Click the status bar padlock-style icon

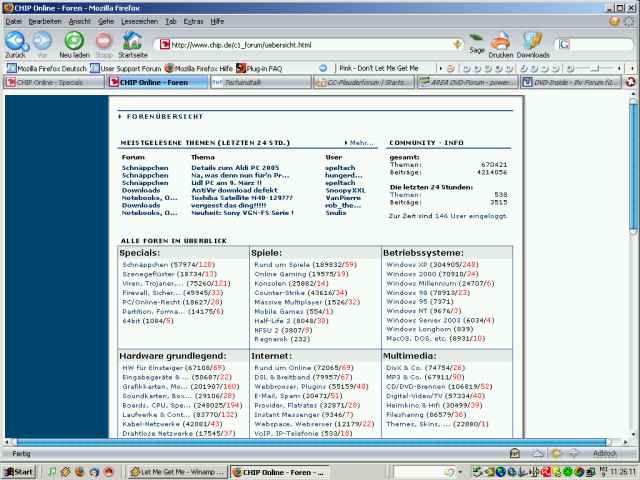(x=515, y=453)
